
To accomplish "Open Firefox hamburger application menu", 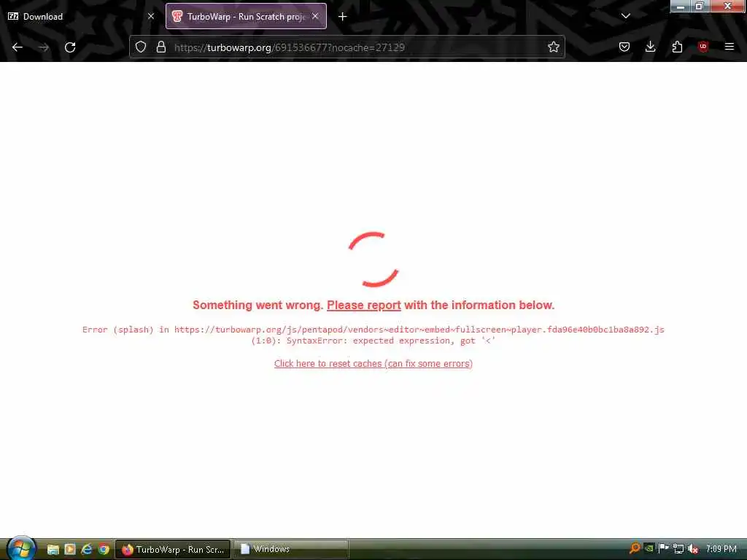I will point(729,47).
